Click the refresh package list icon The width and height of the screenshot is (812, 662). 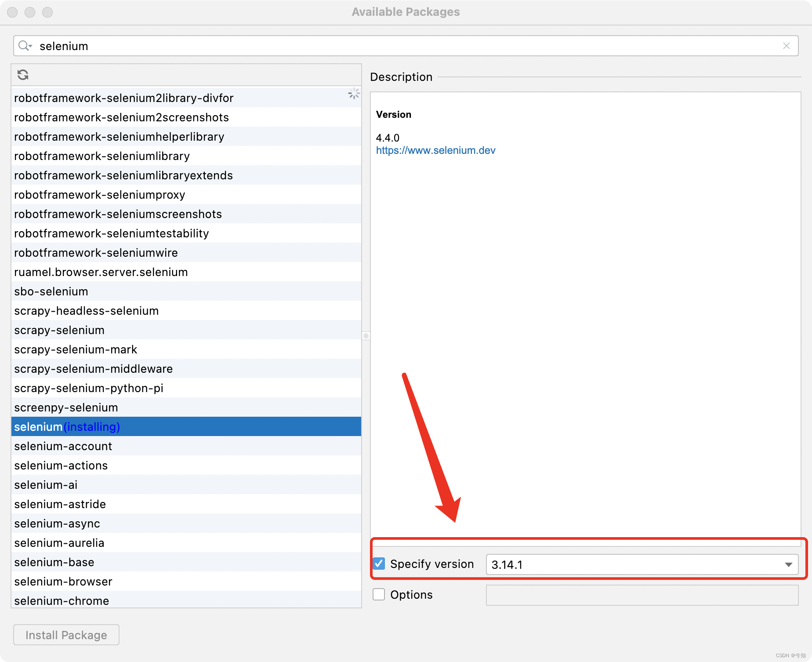tap(23, 75)
